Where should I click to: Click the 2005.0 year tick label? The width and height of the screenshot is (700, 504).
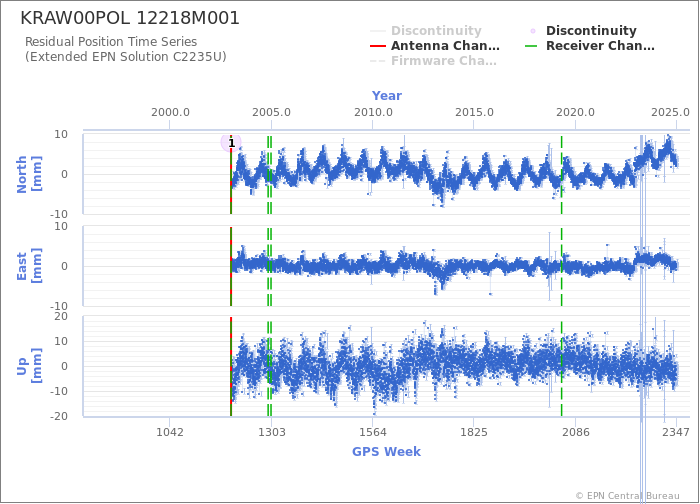pyautogui.click(x=271, y=112)
